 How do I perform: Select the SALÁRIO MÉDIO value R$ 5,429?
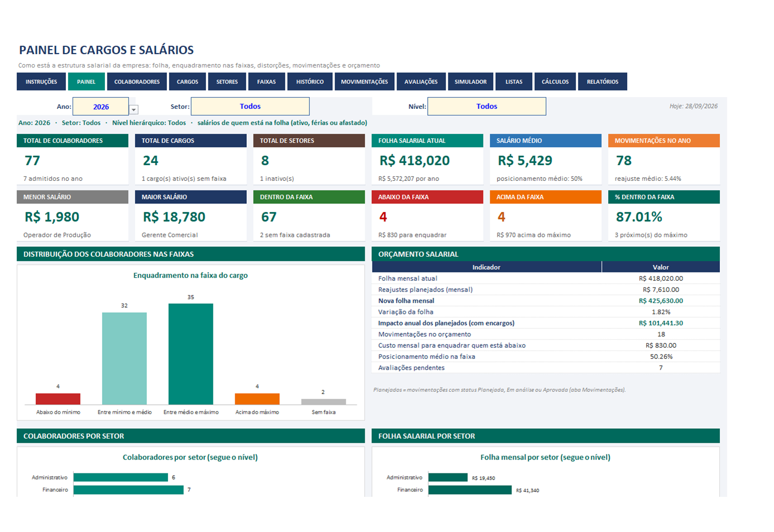pos(525,161)
